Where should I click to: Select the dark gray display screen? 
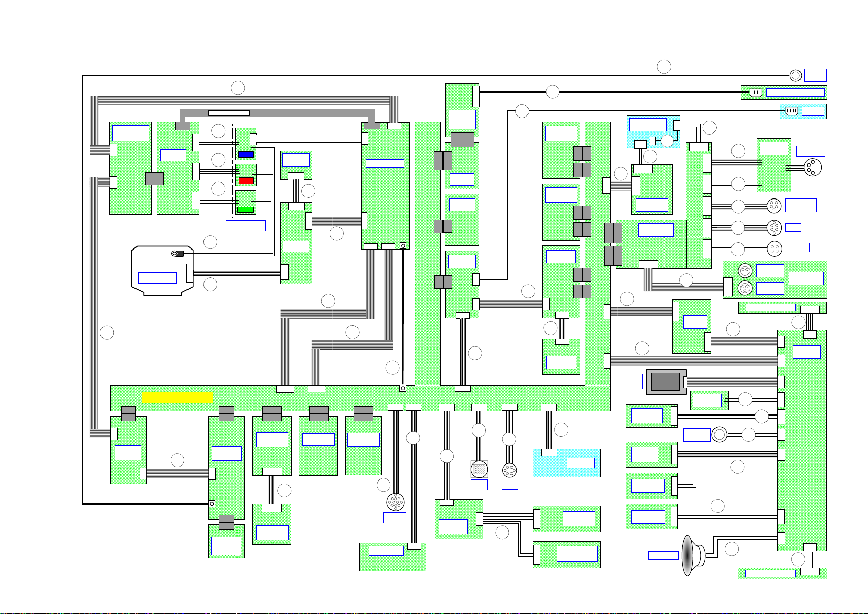pos(666,382)
